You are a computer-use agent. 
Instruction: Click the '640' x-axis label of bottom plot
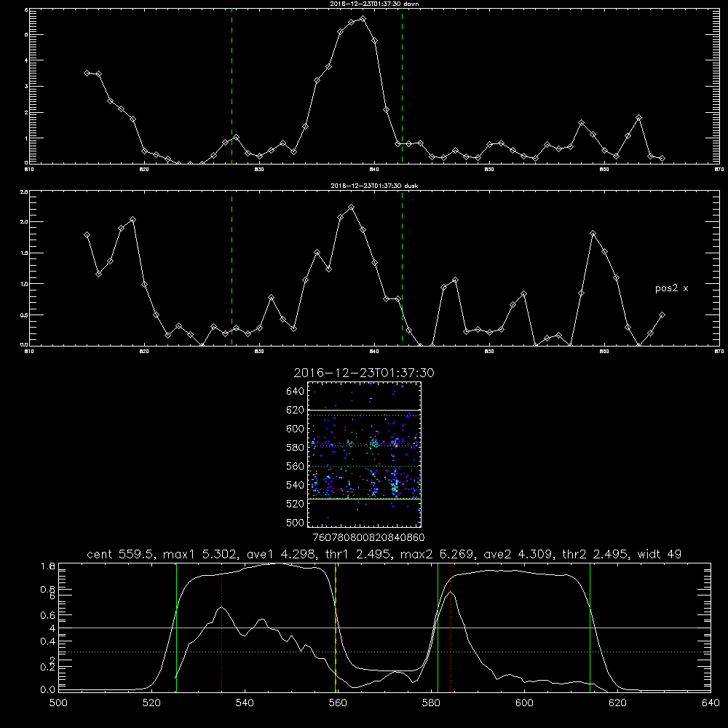tap(711, 703)
